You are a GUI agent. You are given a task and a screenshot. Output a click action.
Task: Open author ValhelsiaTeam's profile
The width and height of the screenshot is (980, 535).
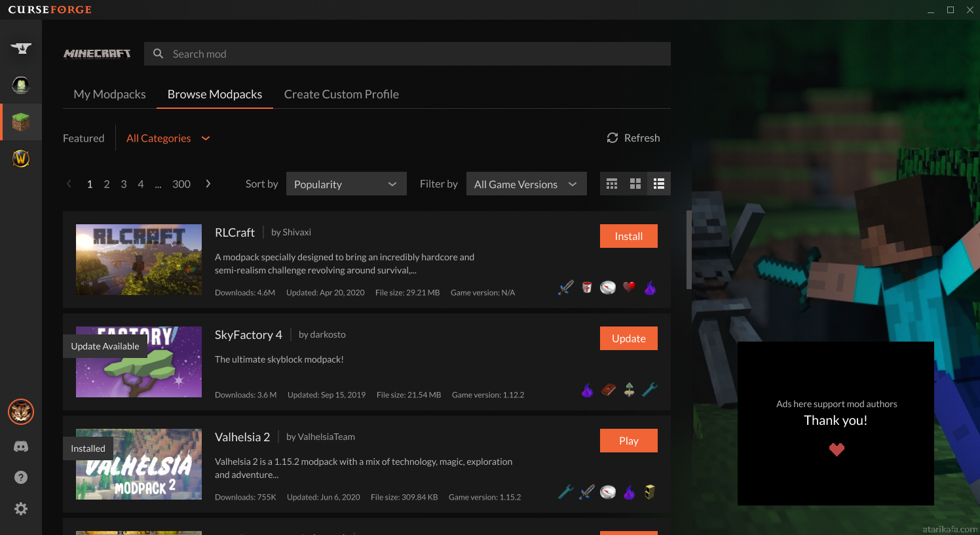tap(326, 437)
